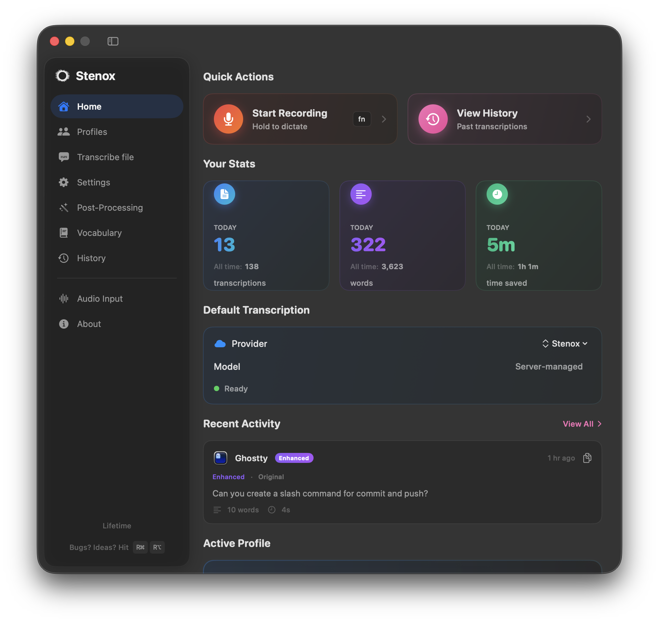Click the fn shortcut key badge
Screen dimensions: 659x644
361,119
